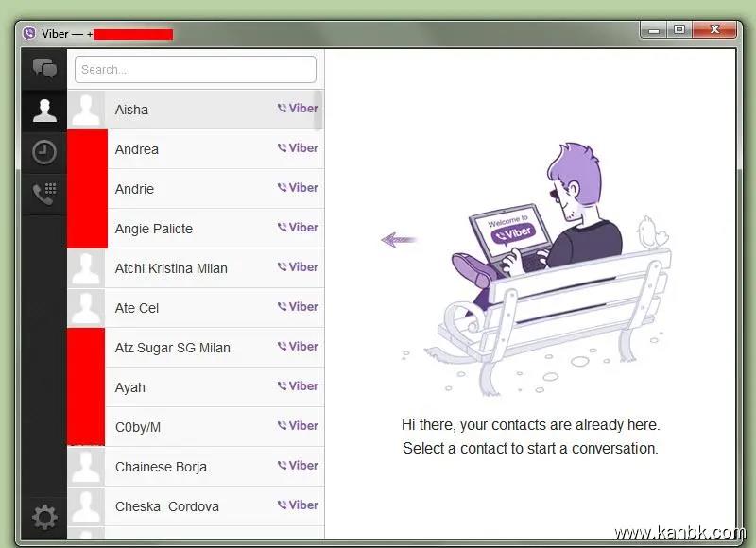Screen dimensions: 756x548
Task: Click Cheska Cordova's avatar placeholder
Action: point(87,506)
